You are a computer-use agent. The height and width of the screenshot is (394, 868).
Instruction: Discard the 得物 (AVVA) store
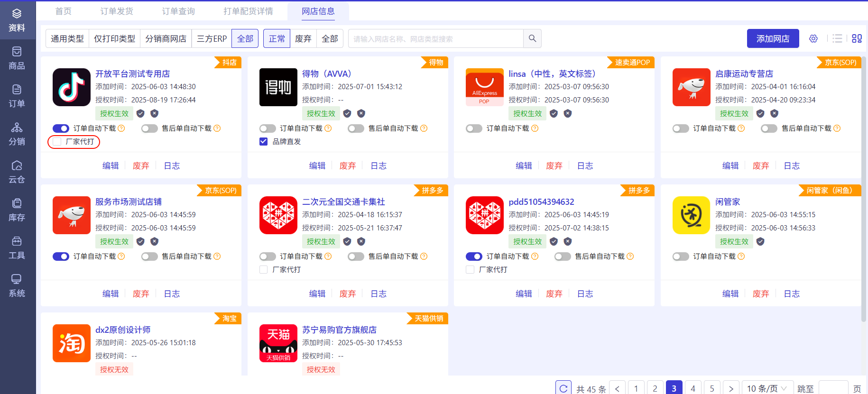[x=348, y=165]
